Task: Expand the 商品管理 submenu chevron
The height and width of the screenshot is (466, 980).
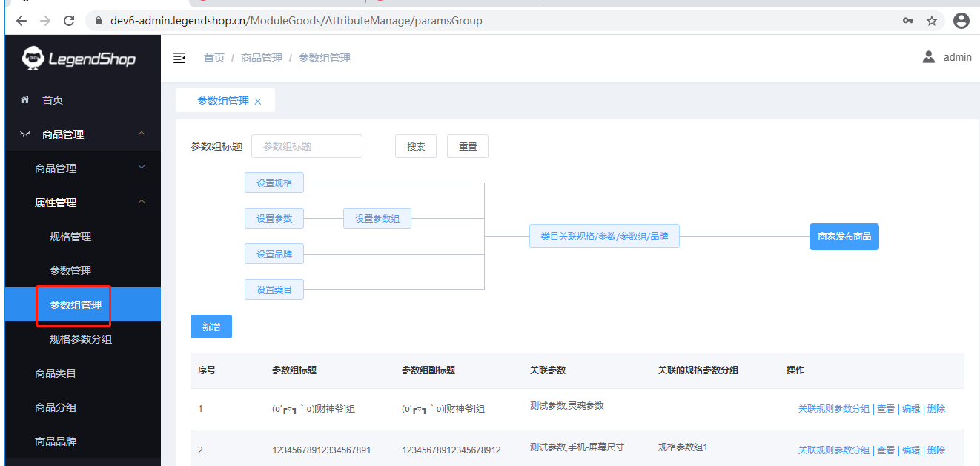Action: click(x=142, y=168)
